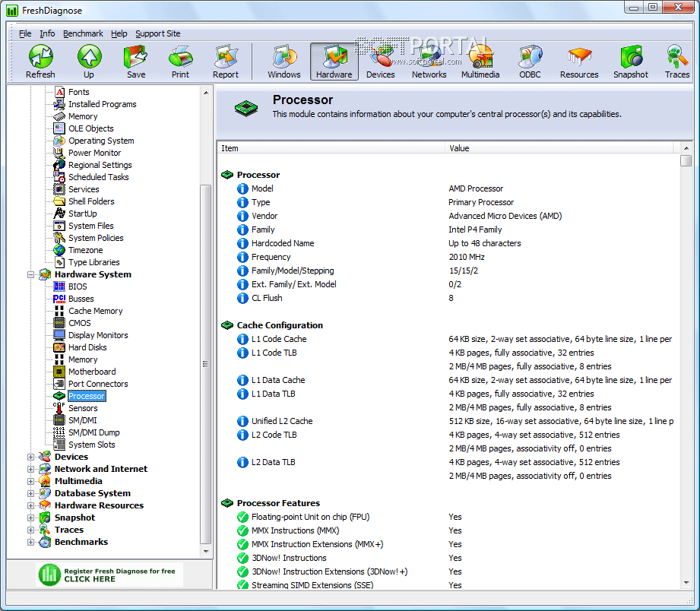Click up arrow of tree panel scrollbar
The image size is (700, 611).
pos(206,93)
